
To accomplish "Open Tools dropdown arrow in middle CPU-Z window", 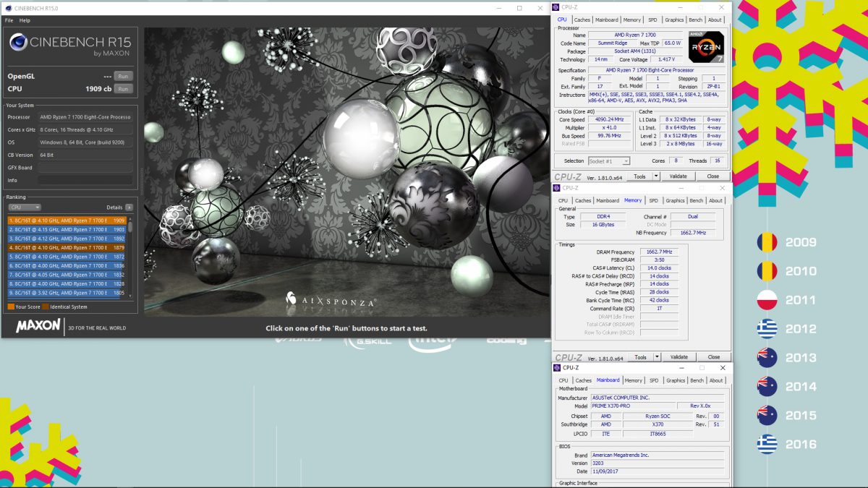I will [x=657, y=357].
